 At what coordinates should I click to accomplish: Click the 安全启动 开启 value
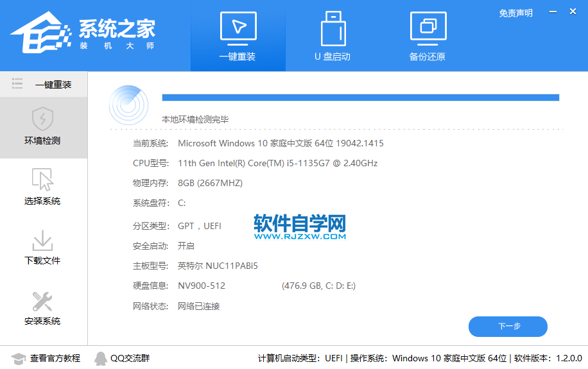pyautogui.click(x=186, y=246)
